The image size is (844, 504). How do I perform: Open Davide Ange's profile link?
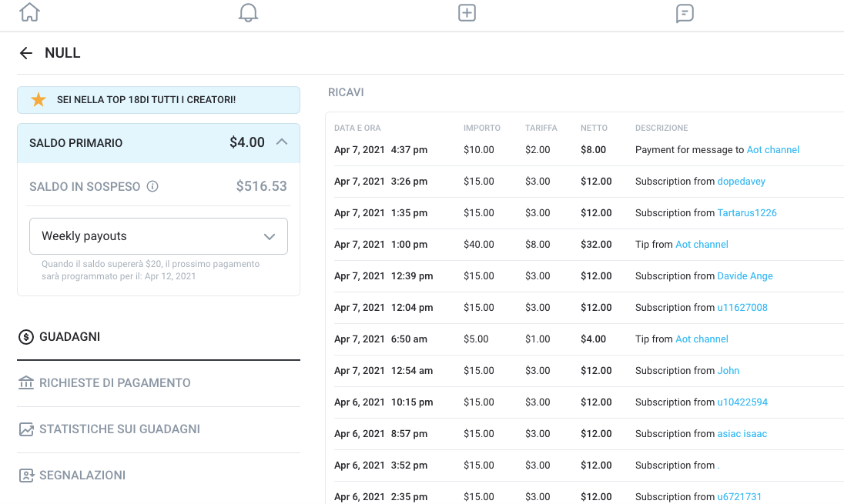click(x=745, y=276)
